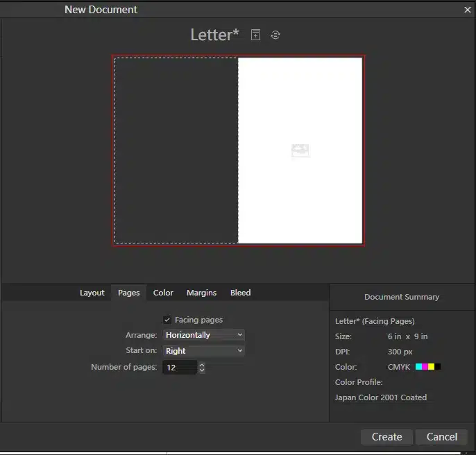Increase number of pages with up arrow
Image resolution: width=476 pixels, height=455 pixels.
point(201,365)
